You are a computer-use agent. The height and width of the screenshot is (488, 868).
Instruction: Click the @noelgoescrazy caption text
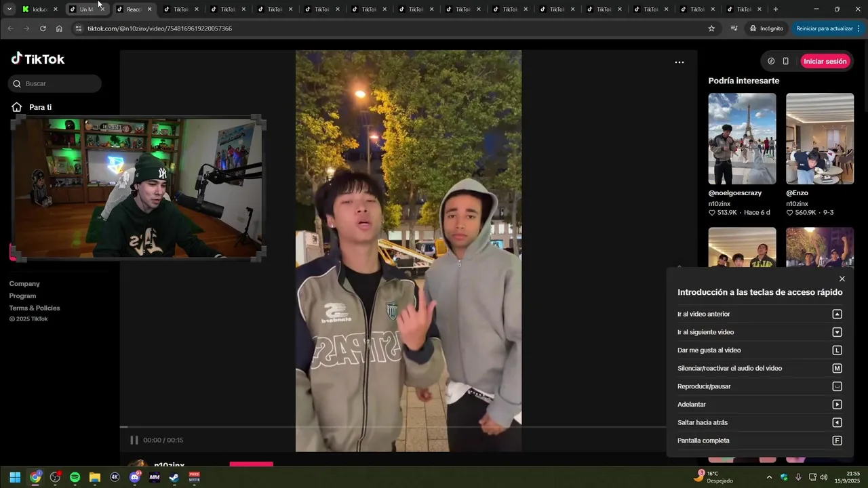735,193
